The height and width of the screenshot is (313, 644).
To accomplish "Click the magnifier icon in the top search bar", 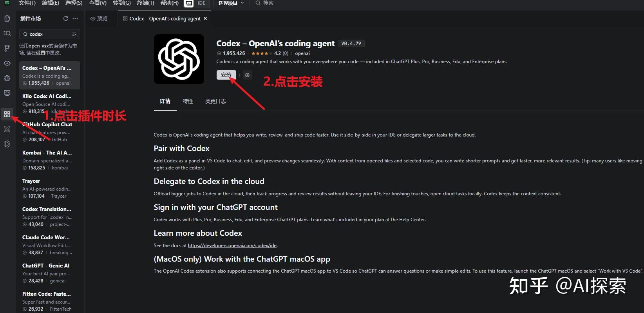I will coord(258,3).
